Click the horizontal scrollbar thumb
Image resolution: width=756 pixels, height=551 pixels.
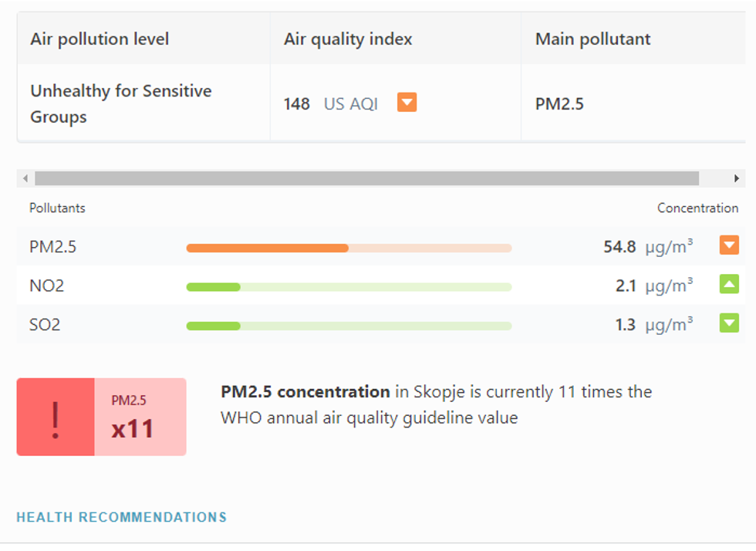(366, 178)
